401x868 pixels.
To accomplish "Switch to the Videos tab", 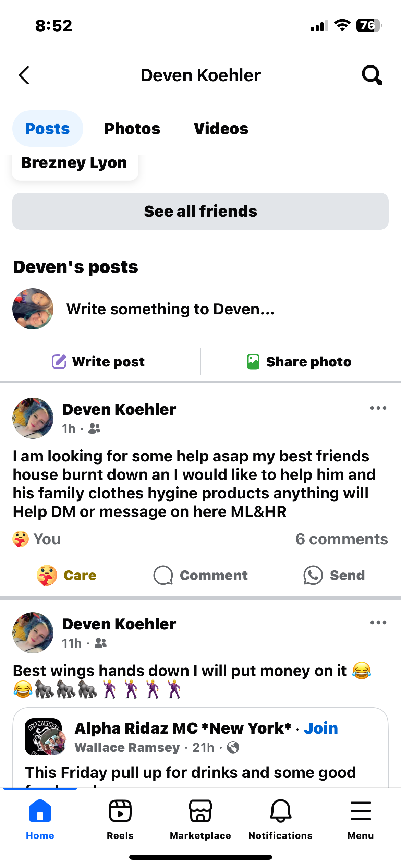I will 221,129.
